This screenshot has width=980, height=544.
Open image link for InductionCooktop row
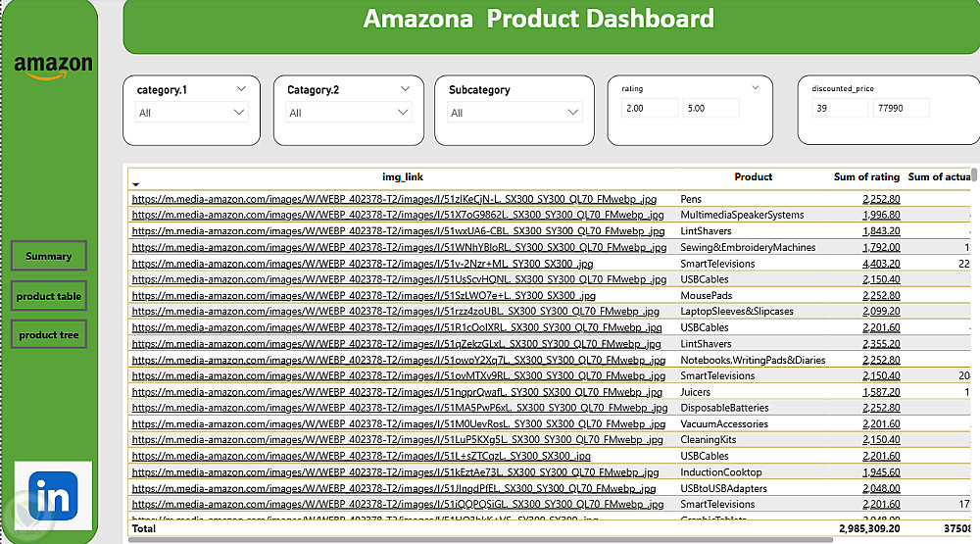pos(395,472)
